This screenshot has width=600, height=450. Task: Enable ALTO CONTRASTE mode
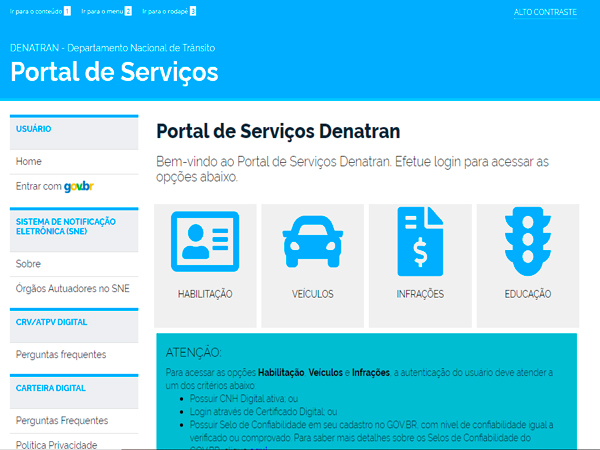coord(545,12)
